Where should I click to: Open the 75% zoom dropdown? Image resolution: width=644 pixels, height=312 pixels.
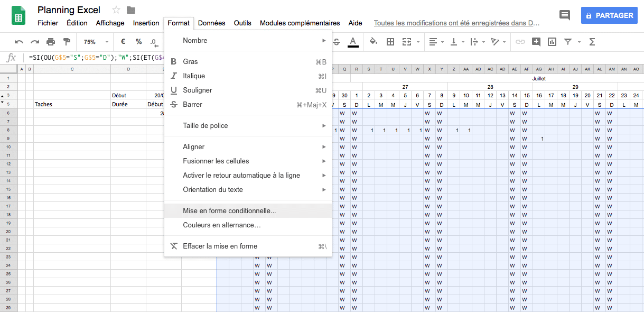tap(95, 42)
